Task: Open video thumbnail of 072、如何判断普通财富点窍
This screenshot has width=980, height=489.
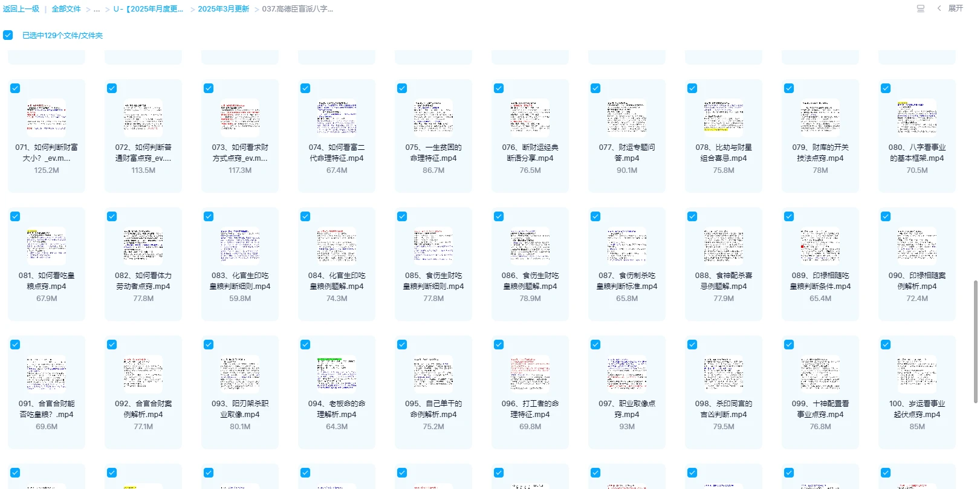Action: click(143, 117)
